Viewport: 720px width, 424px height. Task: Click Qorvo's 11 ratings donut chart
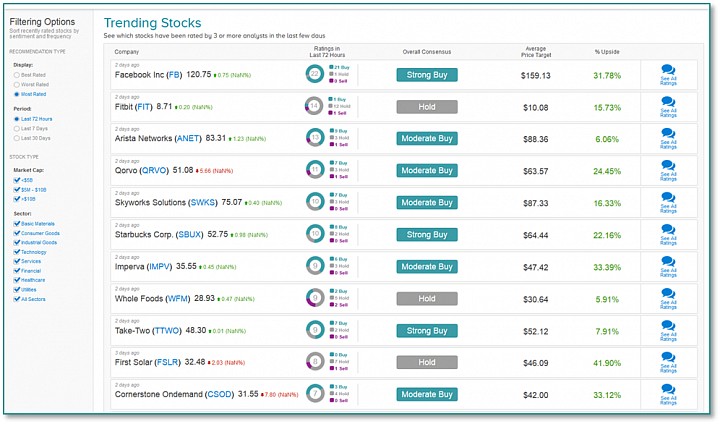coord(315,170)
